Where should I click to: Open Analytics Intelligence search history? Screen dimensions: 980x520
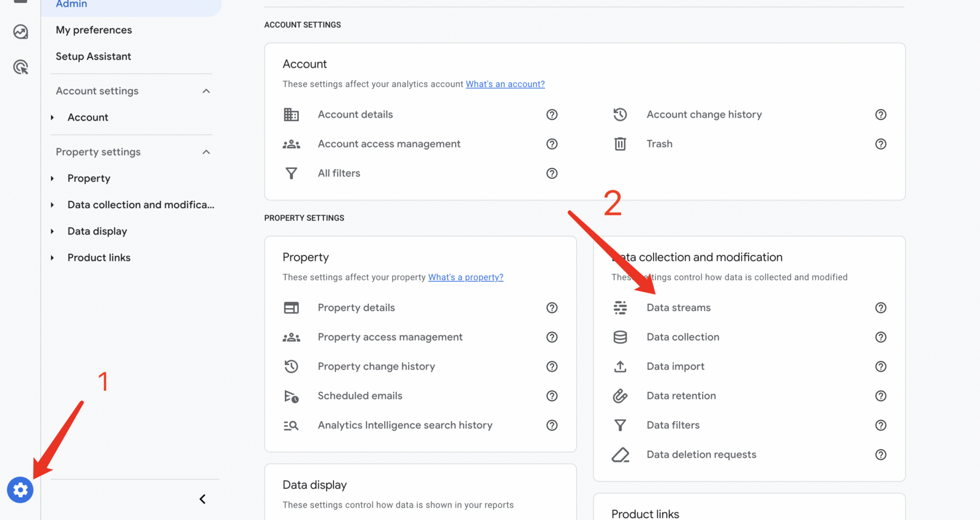click(x=404, y=425)
